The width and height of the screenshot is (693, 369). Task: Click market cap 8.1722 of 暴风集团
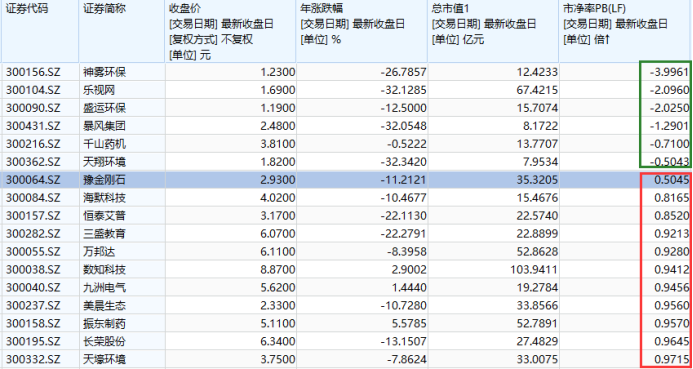541,126
